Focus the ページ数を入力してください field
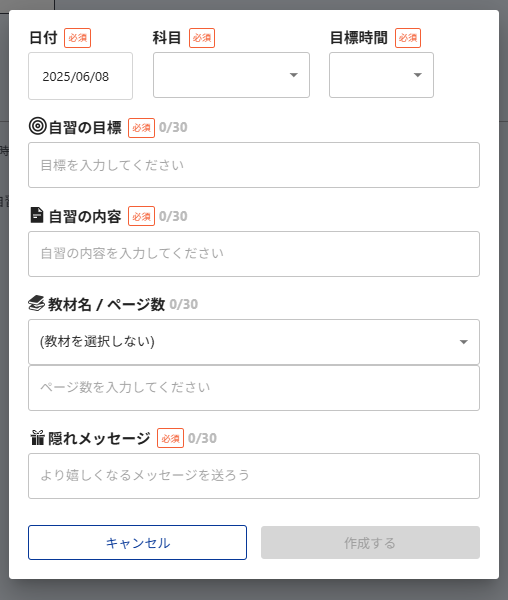 pos(254,388)
